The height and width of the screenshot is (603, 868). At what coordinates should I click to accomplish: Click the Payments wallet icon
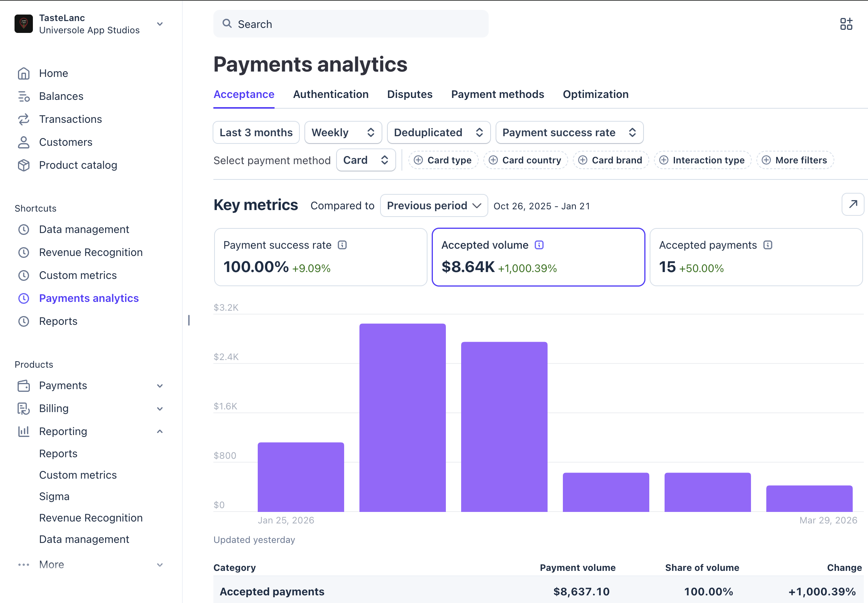pos(24,386)
